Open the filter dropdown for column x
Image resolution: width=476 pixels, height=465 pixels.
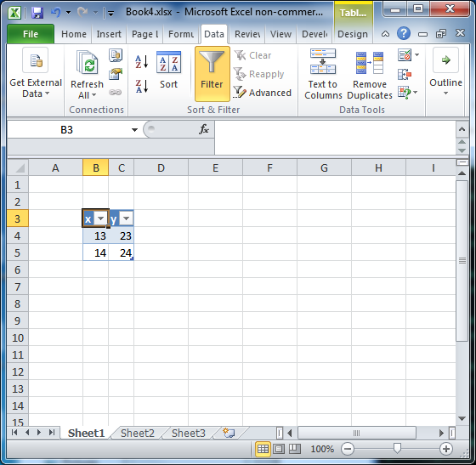(100, 218)
